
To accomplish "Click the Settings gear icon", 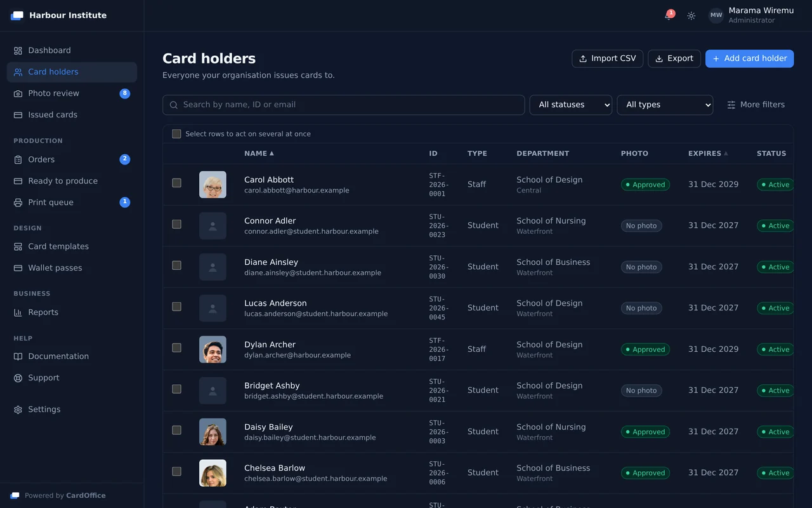I will [x=18, y=410].
